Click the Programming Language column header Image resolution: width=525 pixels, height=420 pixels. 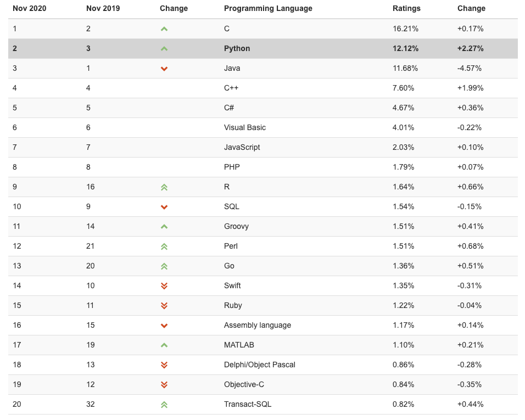pos(268,8)
